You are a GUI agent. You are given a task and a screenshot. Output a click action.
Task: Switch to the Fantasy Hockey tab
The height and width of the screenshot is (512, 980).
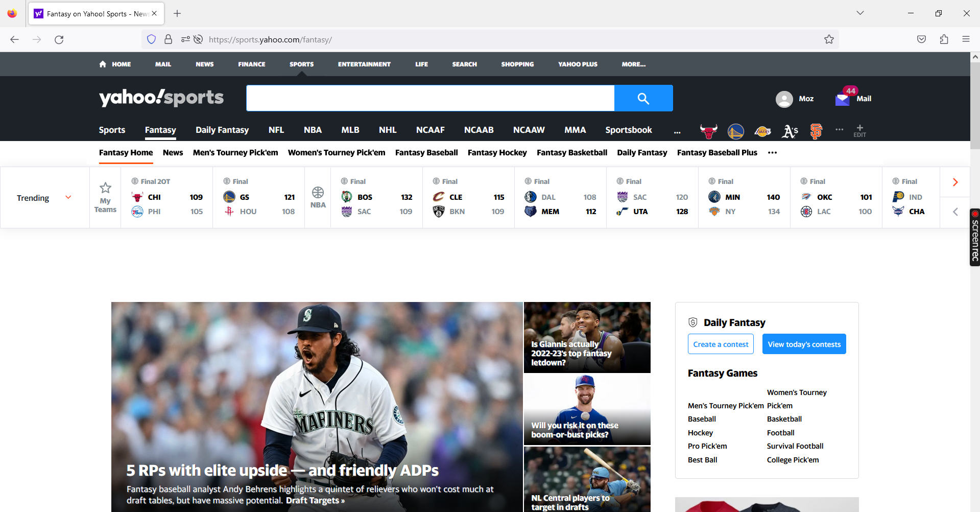point(497,152)
